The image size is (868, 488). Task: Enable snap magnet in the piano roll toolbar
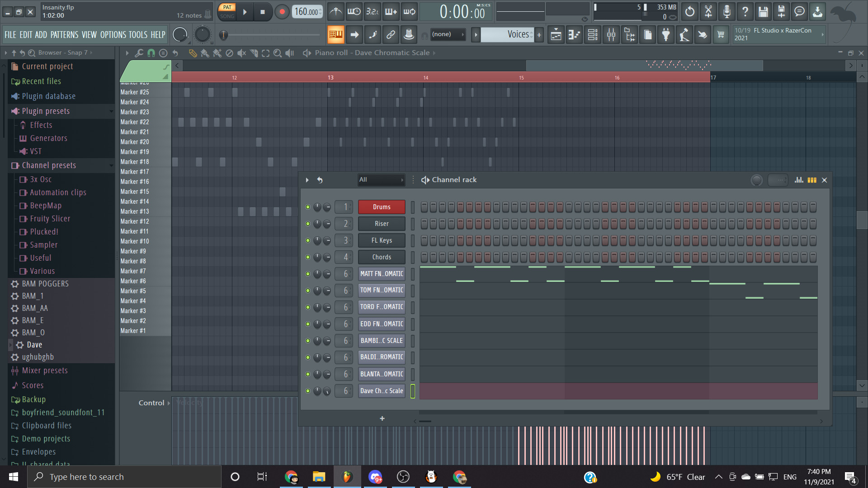(151, 53)
